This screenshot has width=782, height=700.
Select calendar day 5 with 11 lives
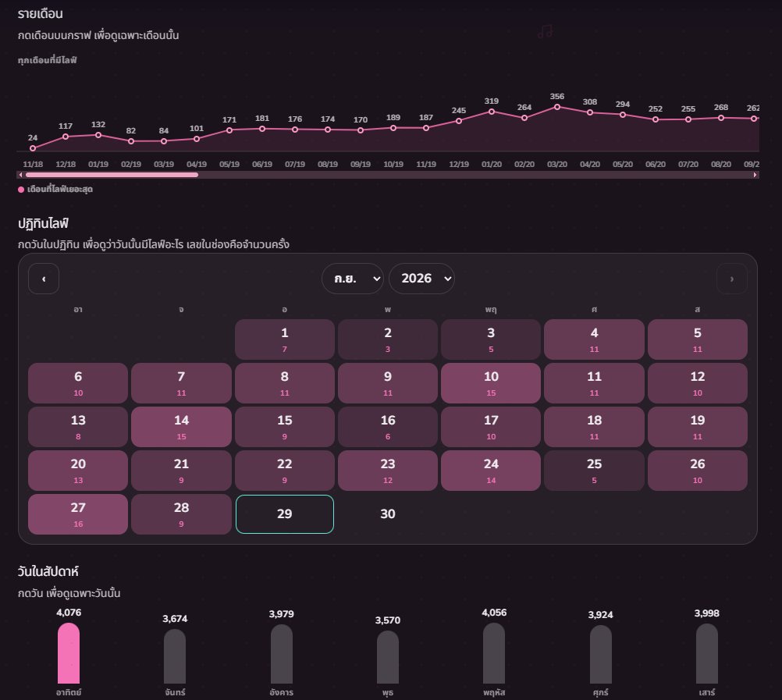(x=698, y=339)
